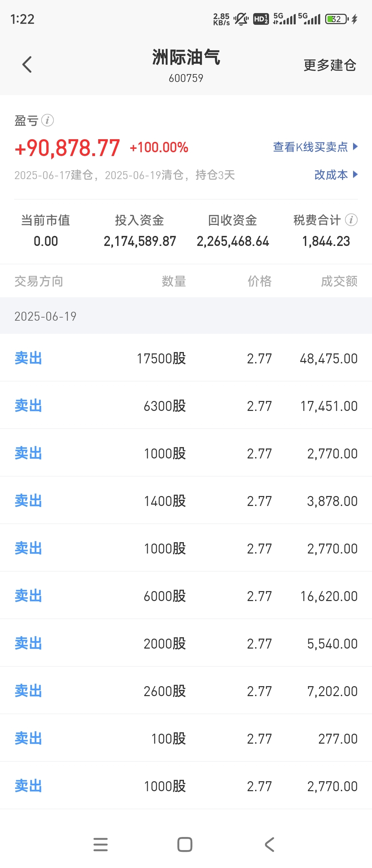
Task: Open 查看K线买卖点 link
Action: [x=310, y=147]
